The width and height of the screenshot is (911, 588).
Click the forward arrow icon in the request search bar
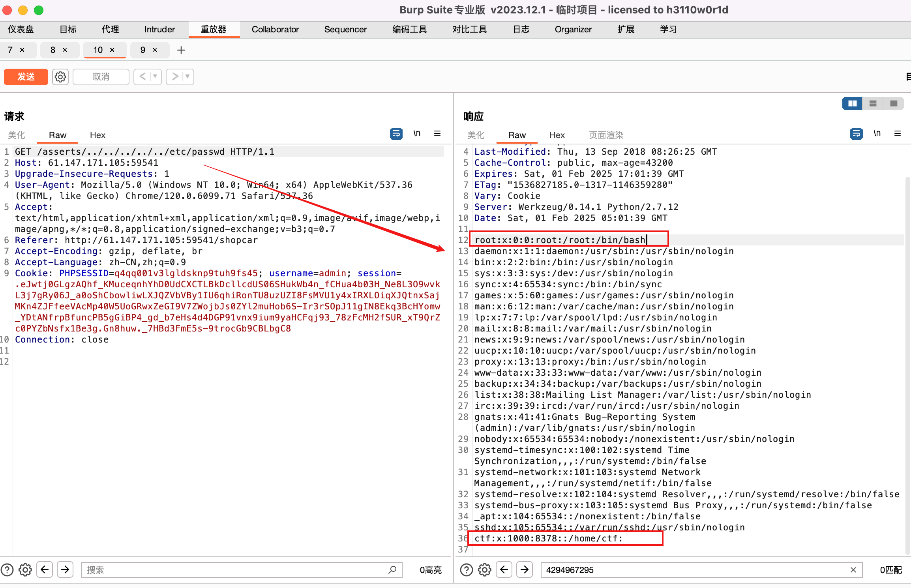(65, 569)
